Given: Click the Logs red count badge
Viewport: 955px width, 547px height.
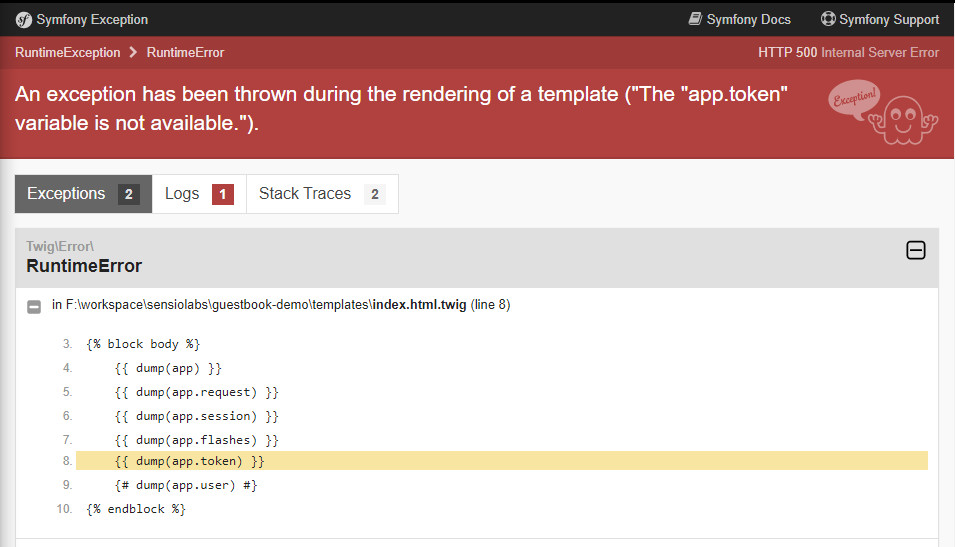Looking at the screenshot, I should point(223,194).
